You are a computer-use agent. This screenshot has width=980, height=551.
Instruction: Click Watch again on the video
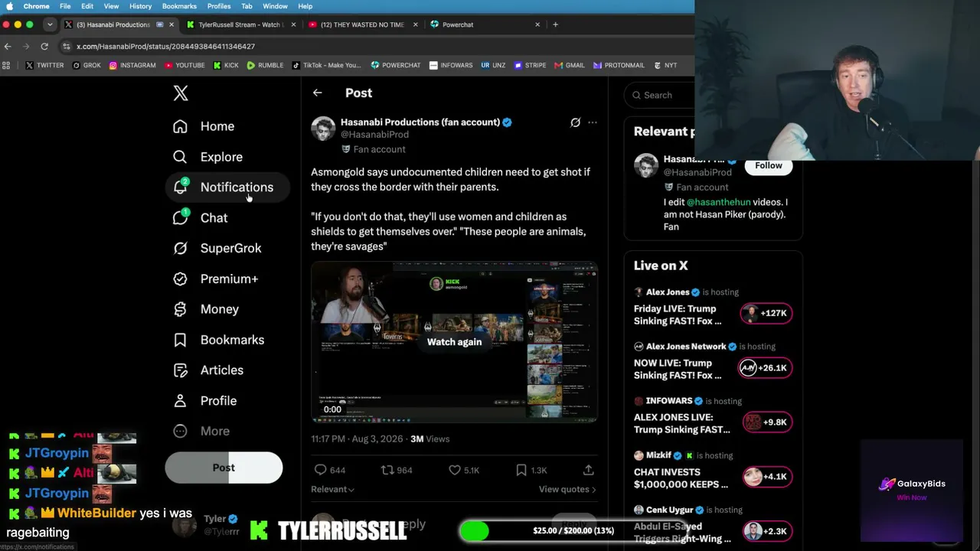point(454,342)
